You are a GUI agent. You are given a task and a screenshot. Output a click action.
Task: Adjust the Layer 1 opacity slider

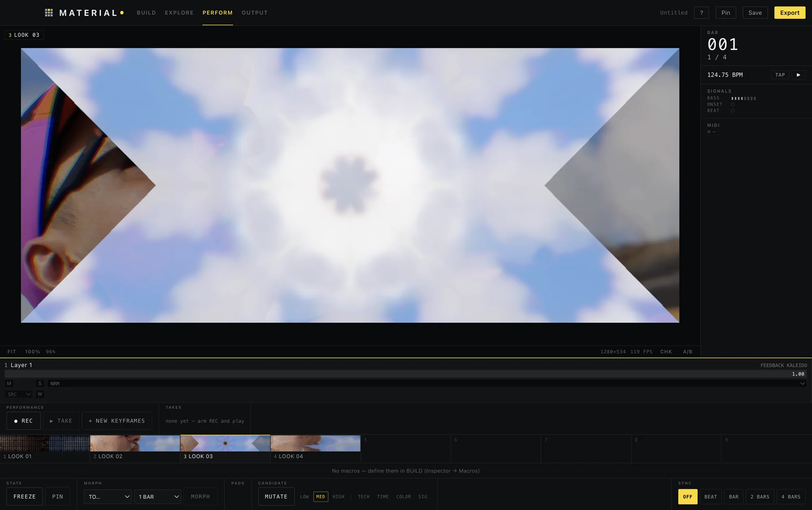[x=406, y=374]
